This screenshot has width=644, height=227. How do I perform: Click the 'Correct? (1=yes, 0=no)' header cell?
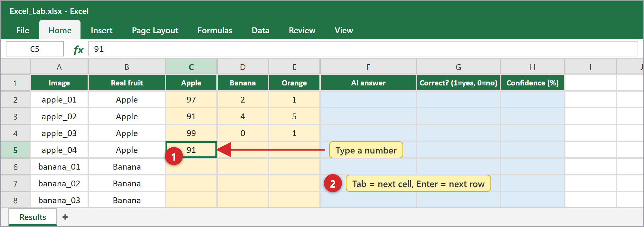pyautogui.click(x=459, y=83)
